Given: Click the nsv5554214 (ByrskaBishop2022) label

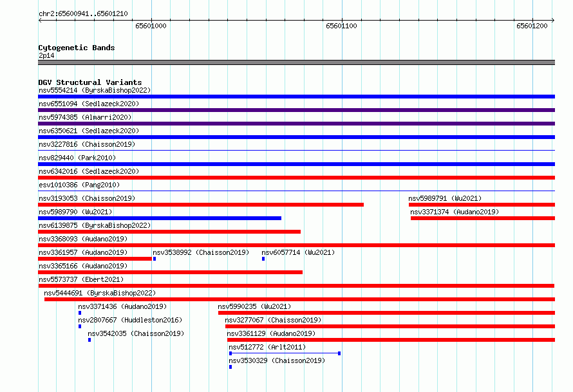Looking at the screenshot, I should (95, 90).
